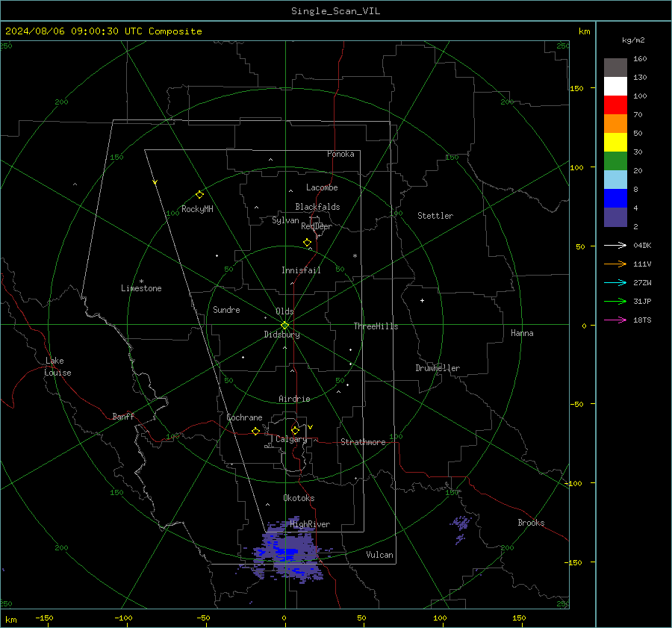
Task: Click the Strathmore label
Action: pos(363,442)
